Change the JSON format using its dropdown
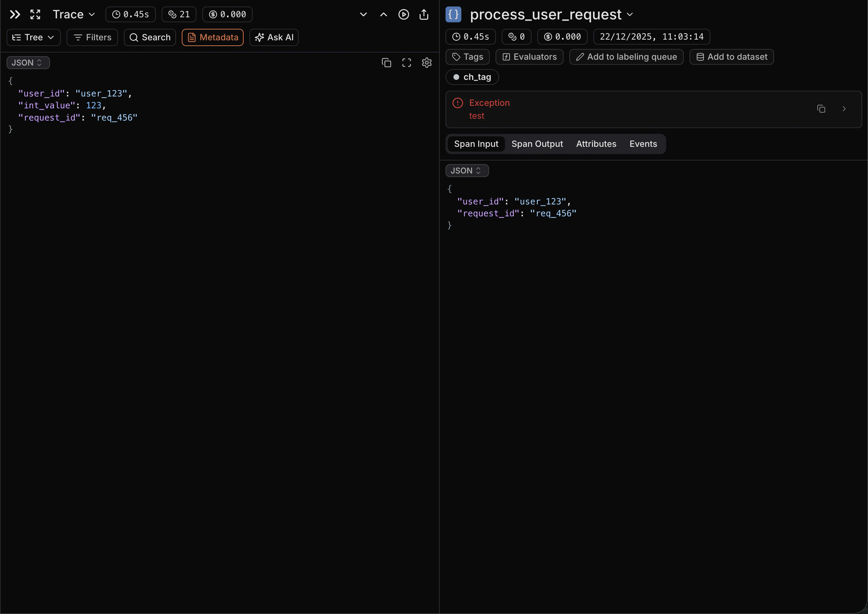 (28, 62)
